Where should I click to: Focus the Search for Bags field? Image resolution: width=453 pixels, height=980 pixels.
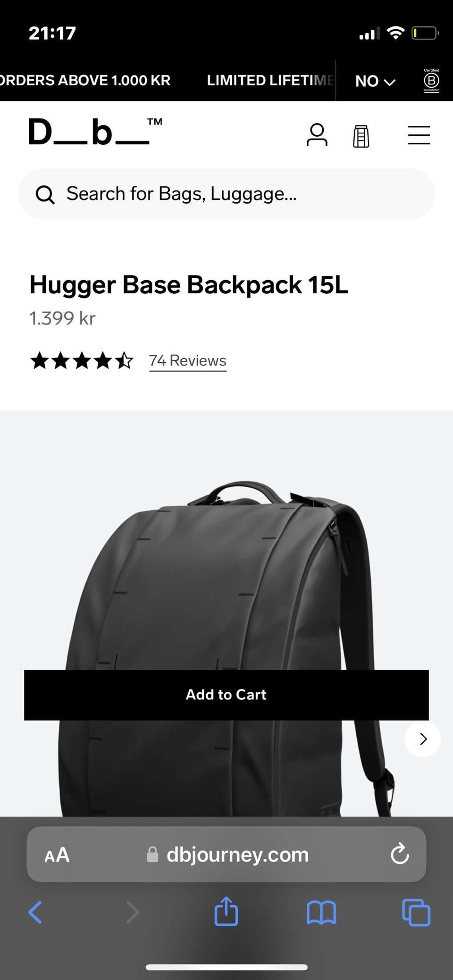[x=226, y=194]
